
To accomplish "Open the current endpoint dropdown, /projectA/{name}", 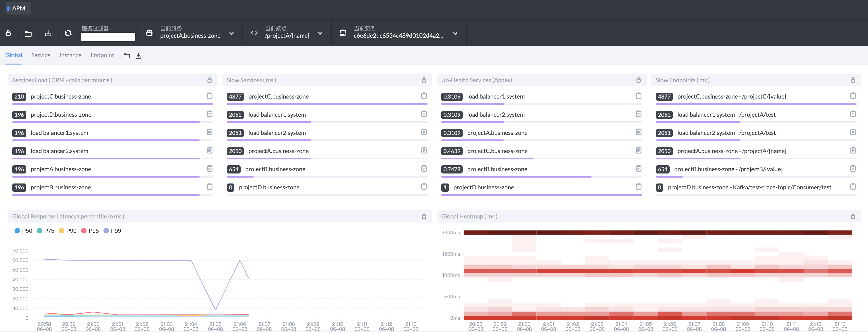I will pyautogui.click(x=320, y=33).
